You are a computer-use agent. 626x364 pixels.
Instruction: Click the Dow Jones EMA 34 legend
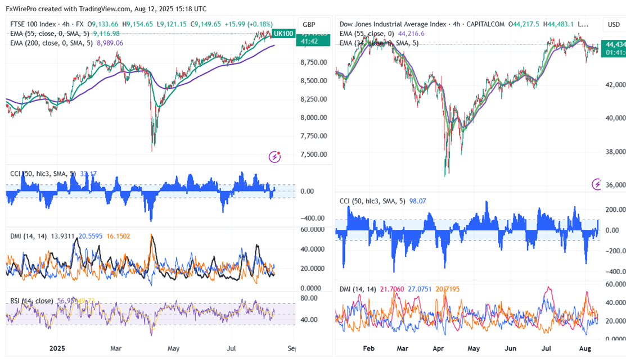pyautogui.click(x=379, y=43)
